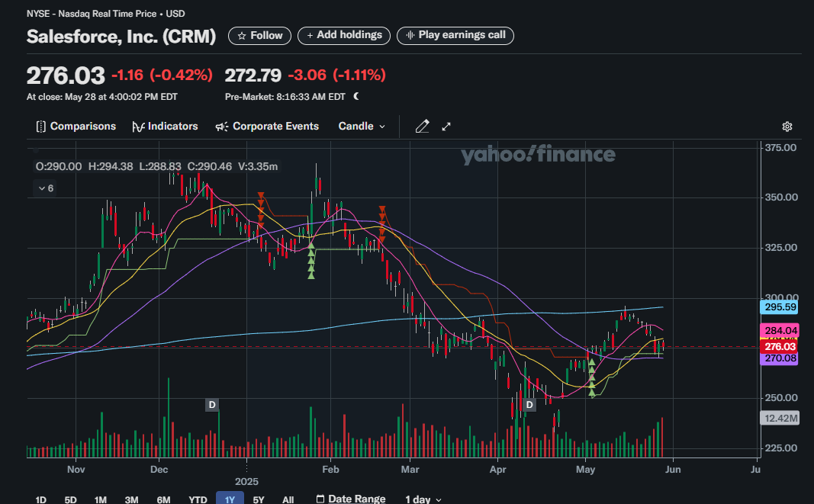Expand chart to full screen
The height and width of the screenshot is (504, 814).
click(446, 127)
